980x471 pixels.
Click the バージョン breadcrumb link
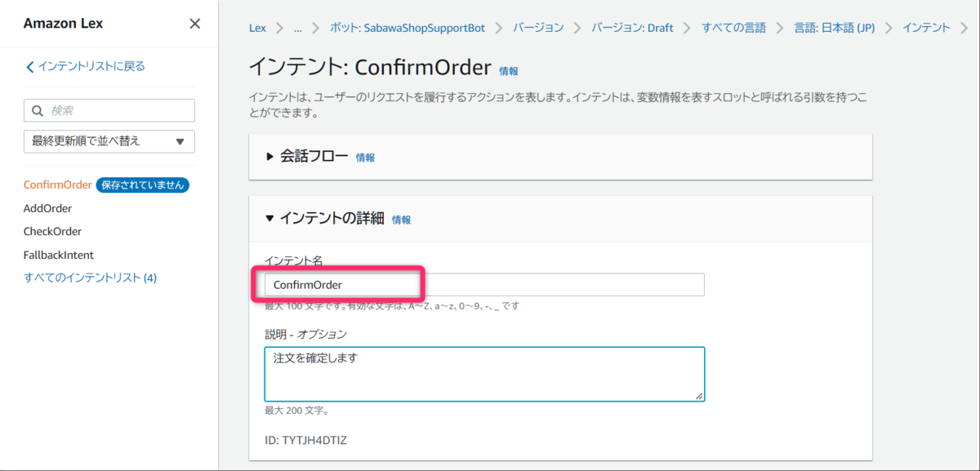coord(538,28)
